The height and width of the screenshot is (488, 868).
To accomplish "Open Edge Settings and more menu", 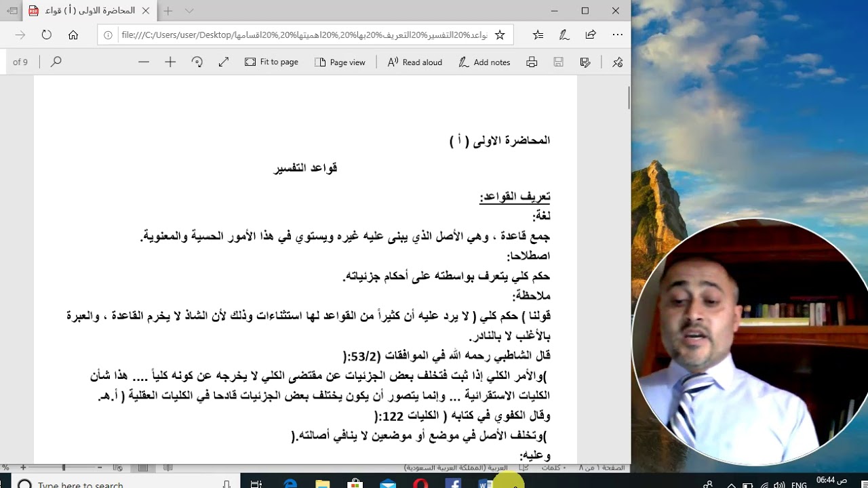I will pyautogui.click(x=617, y=35).
